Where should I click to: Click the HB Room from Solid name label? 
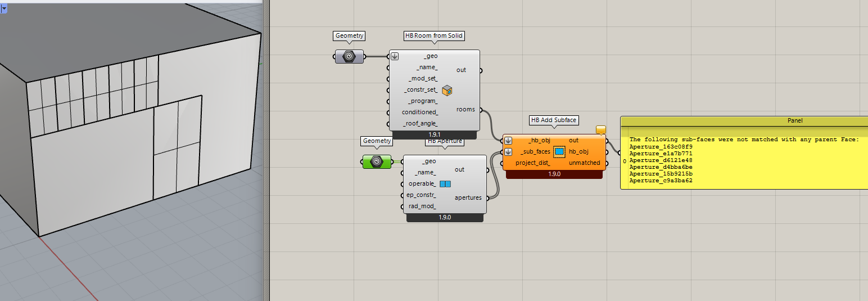coord(434,36)
